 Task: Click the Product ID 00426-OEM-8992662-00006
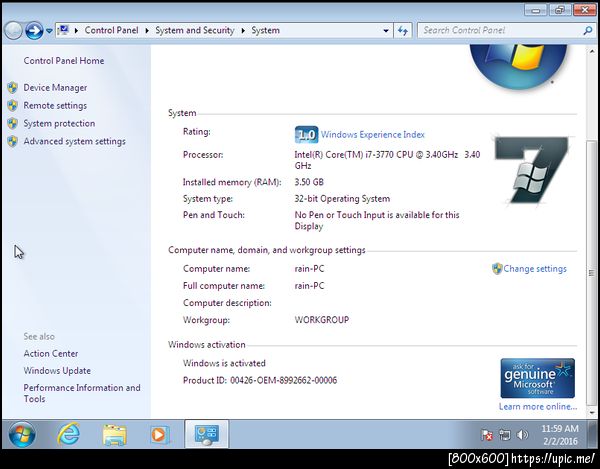260,380
